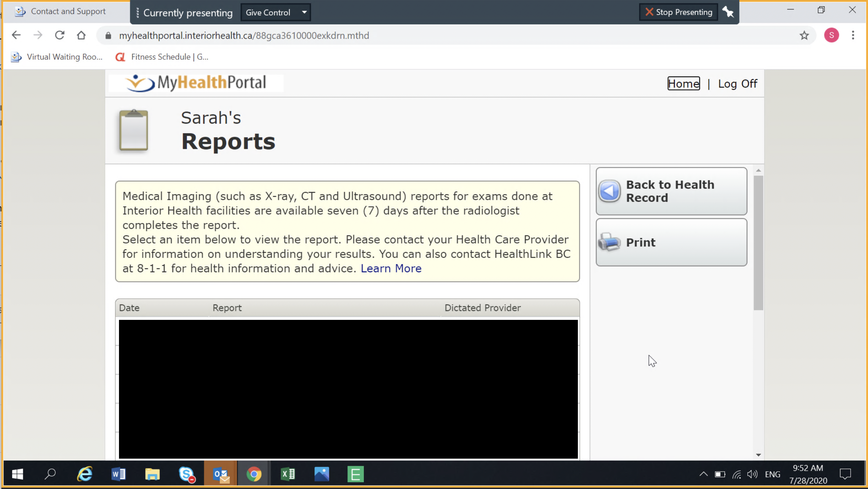Click the Print printer icon

609,242
